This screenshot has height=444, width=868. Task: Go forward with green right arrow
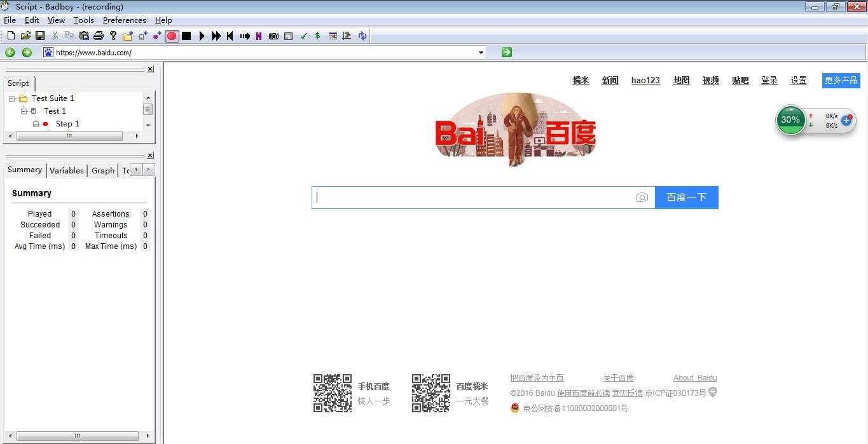point(27,52)
